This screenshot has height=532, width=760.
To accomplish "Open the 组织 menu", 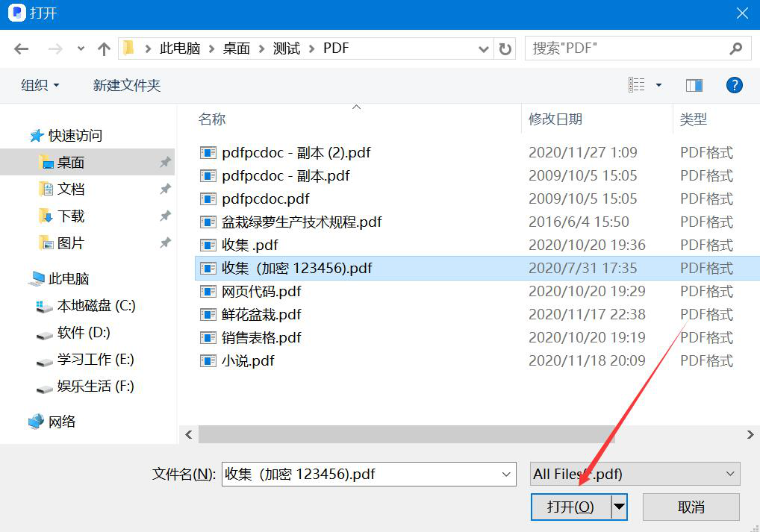I will pyautogui.click(x=40, y=85).
